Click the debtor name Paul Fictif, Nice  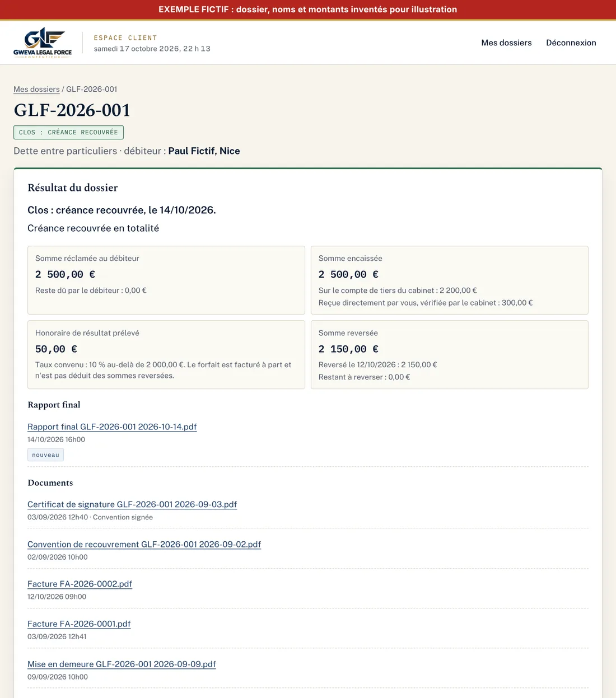point(204,151)
